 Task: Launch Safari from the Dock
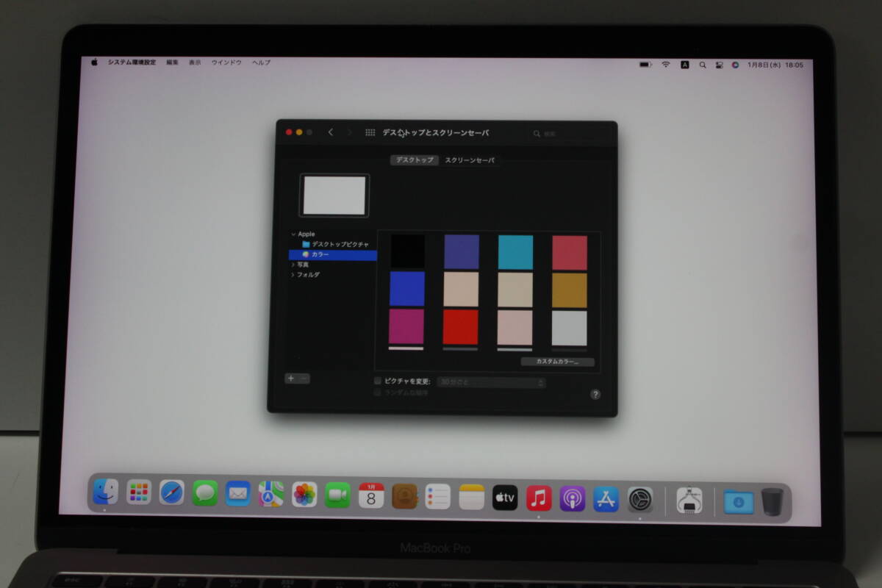point(171,492)
